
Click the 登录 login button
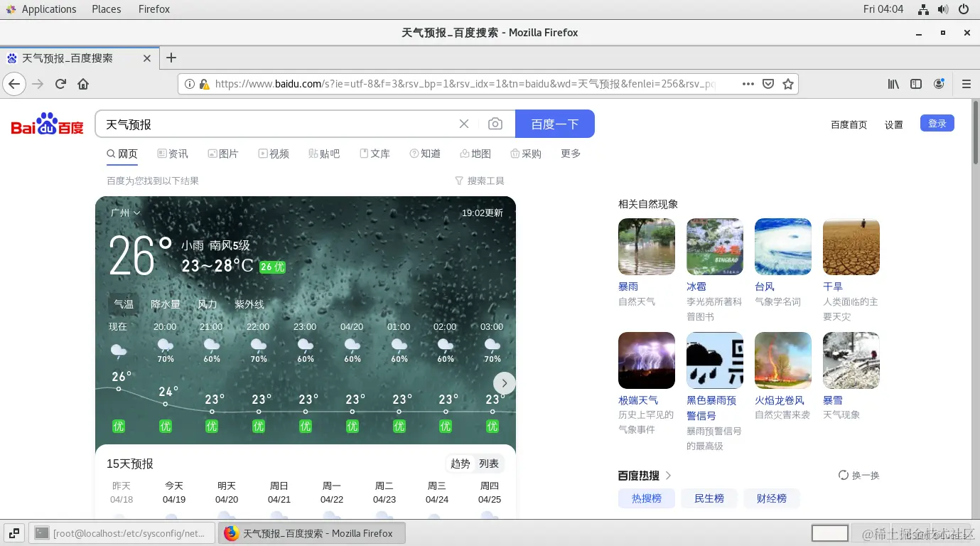click(x=937, y=123)
